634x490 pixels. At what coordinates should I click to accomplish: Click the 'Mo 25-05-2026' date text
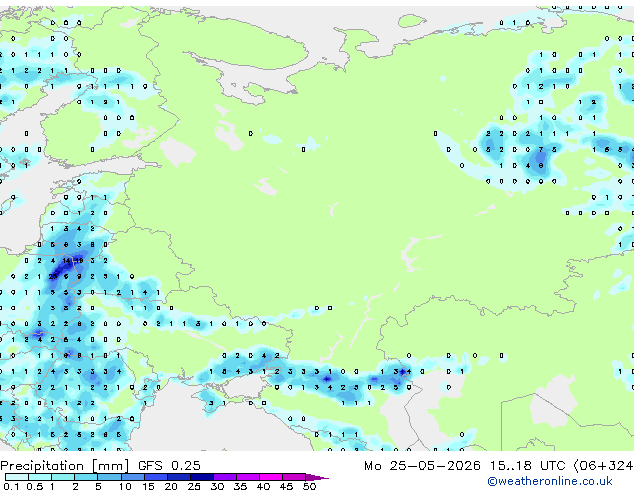[423, 466]
